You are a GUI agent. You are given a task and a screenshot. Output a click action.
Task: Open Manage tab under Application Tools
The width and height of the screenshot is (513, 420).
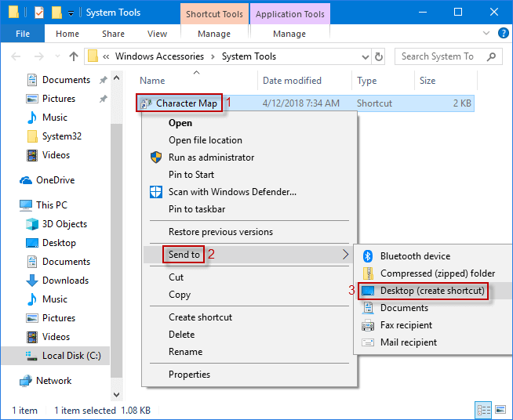pyautogui.click(x=289, y=34)
